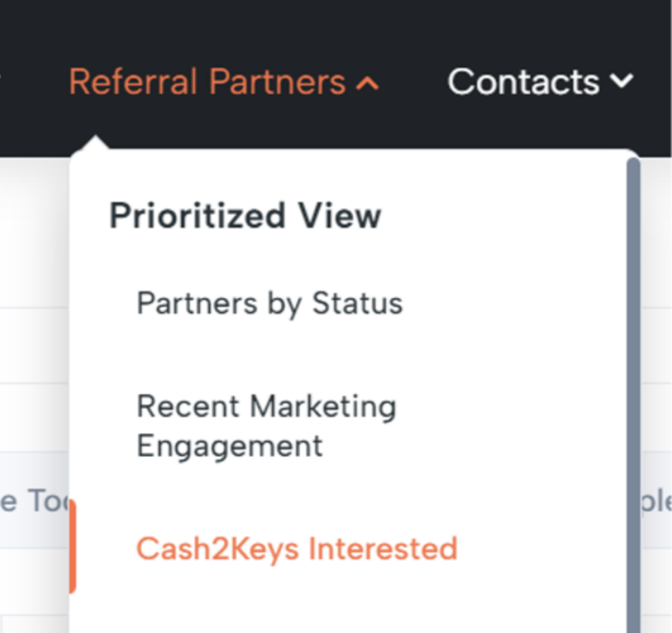The height and width of the screenshot is (633, 672).
Task: Click the word Partners in the navigation bar
Action: (278, 83)
